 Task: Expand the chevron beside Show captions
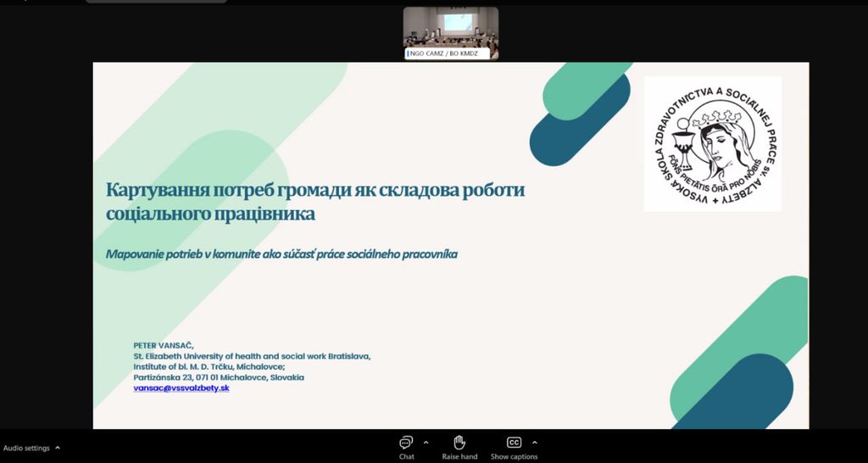(x=534, y=443)
